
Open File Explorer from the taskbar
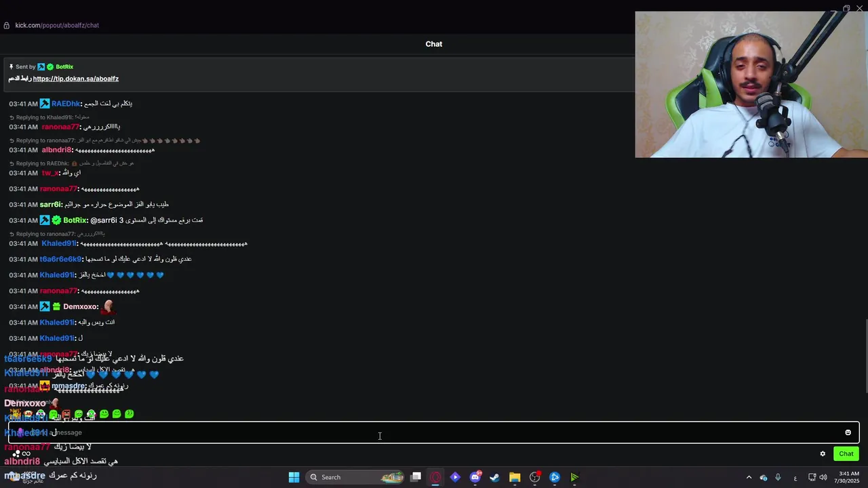click(515, 477)
